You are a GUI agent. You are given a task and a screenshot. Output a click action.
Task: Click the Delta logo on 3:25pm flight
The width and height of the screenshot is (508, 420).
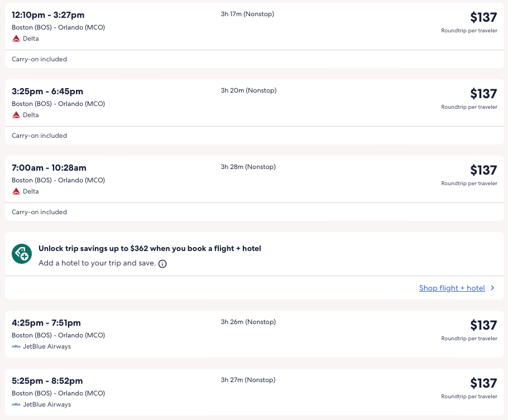16,115
